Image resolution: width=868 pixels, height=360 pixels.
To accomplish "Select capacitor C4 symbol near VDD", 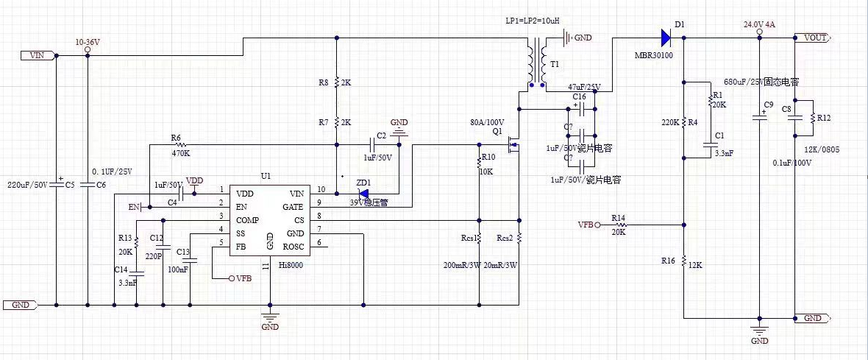I will [180, 194].
